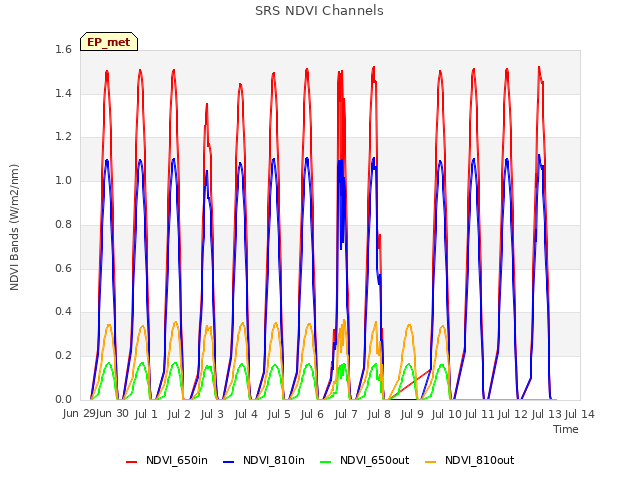Click the Jul 14 x-axis tick label

(580, 414)
